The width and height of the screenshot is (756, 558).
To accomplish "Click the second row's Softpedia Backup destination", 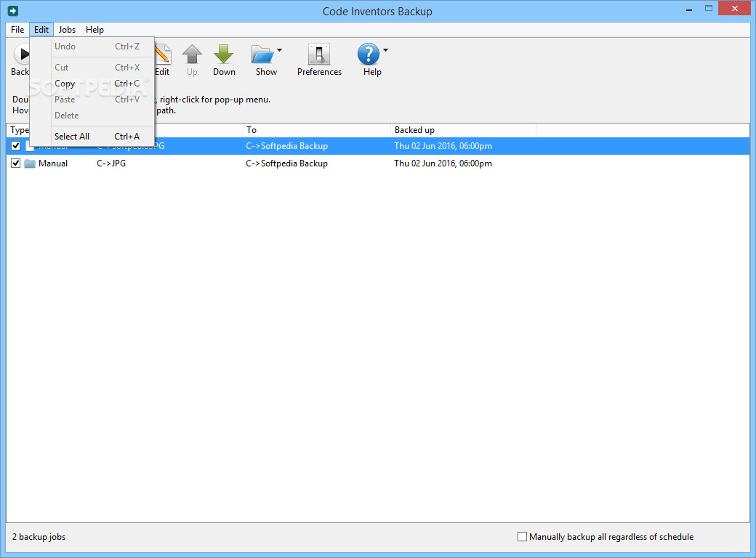I will [287, 163].
